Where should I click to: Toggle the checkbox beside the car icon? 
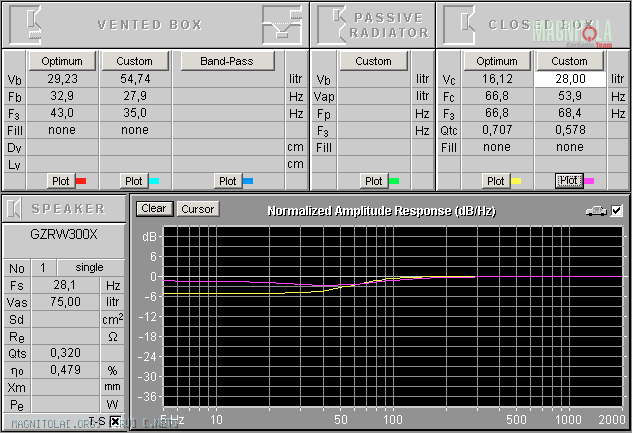[x=616, y=210]
